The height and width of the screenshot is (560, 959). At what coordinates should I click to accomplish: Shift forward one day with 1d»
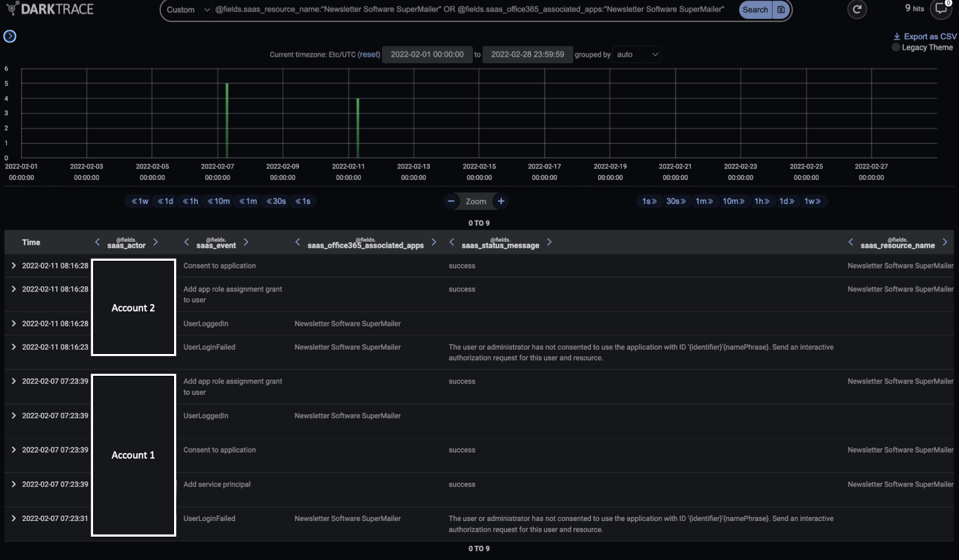[x=787, y=201]
